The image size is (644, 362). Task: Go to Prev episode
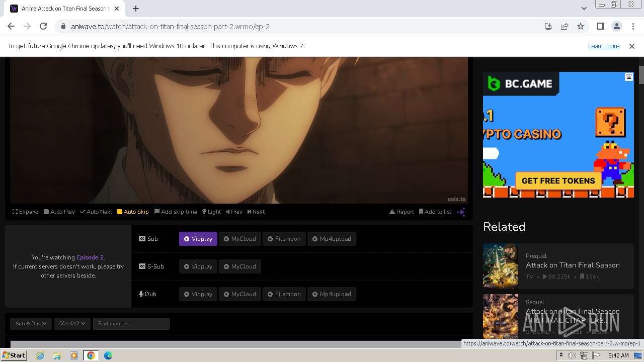[x=234, y=212]
